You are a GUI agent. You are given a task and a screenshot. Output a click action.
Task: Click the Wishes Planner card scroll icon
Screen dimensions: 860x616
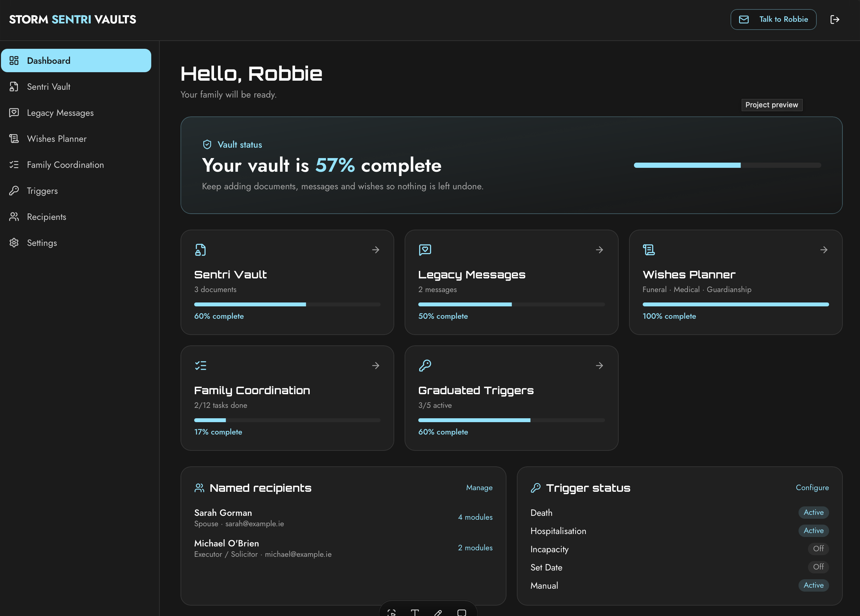tap(649, 250)
